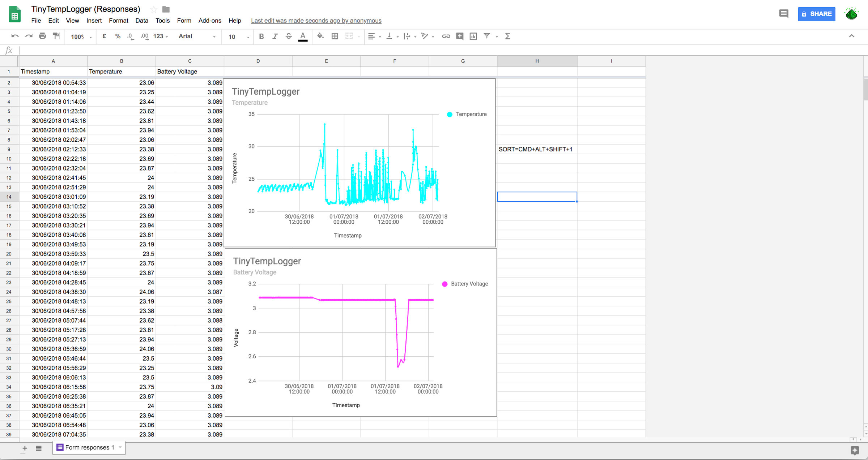The height and width of the screenshot is (460, 868).
Task: Open the File menu
Action: pyautogui.click(x=36, y=21)
